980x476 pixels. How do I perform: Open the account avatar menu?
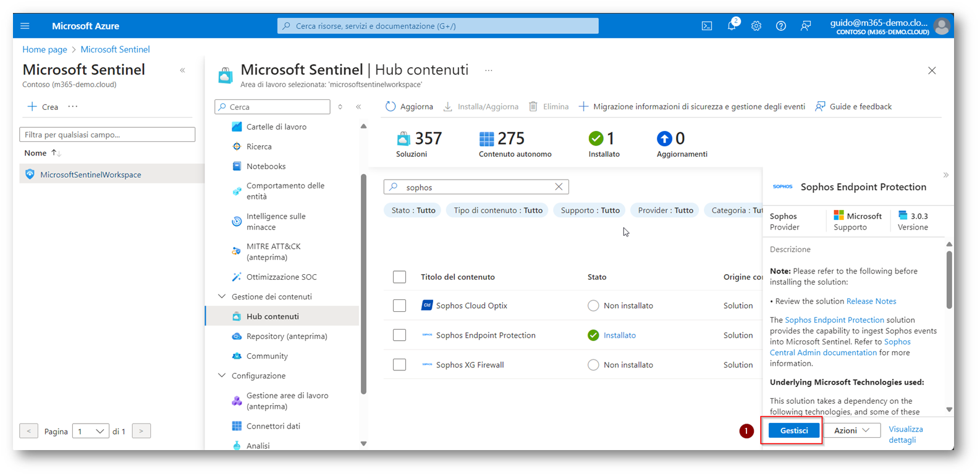[942, 26]
